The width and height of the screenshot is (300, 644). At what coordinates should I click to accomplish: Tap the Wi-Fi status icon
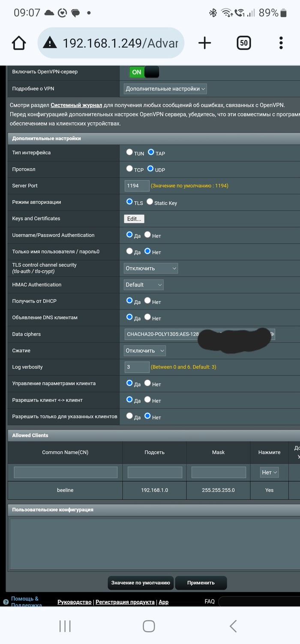point(226,13)
